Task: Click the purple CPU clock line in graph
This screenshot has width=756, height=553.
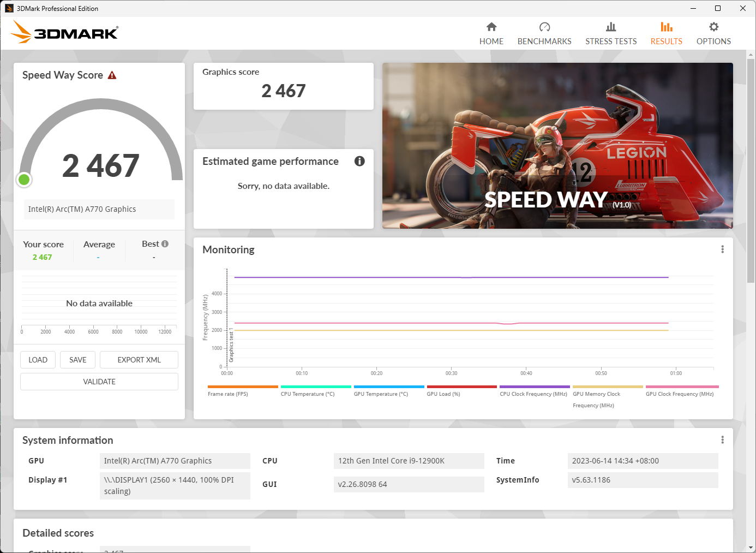Action: [x=452, y=277]
